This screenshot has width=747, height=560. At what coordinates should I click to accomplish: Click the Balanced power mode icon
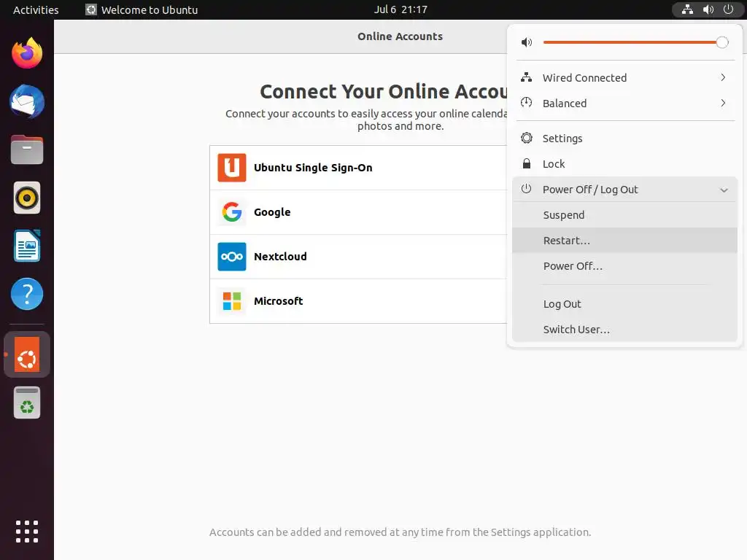coord(527,102)
